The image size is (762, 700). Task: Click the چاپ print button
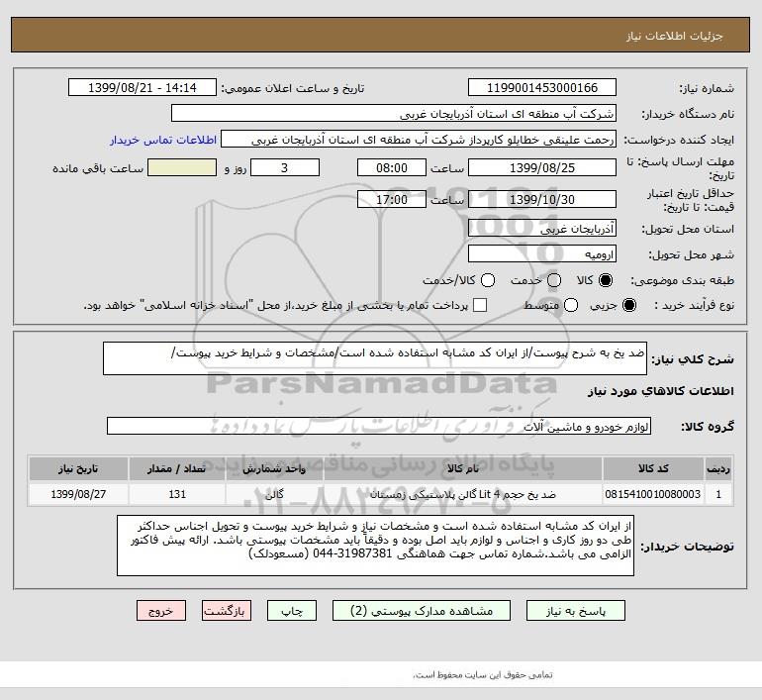point(292,611)
